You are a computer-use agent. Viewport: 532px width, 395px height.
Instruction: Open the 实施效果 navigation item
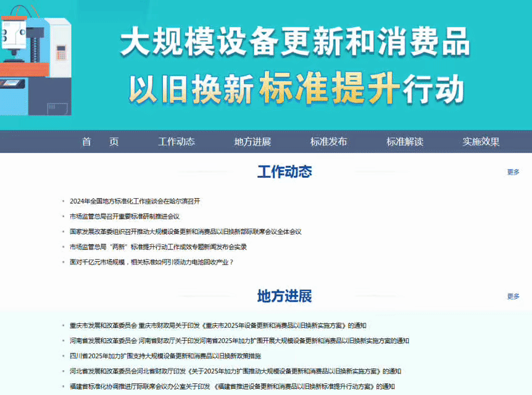pyautogui.click(x=481, y=141)
